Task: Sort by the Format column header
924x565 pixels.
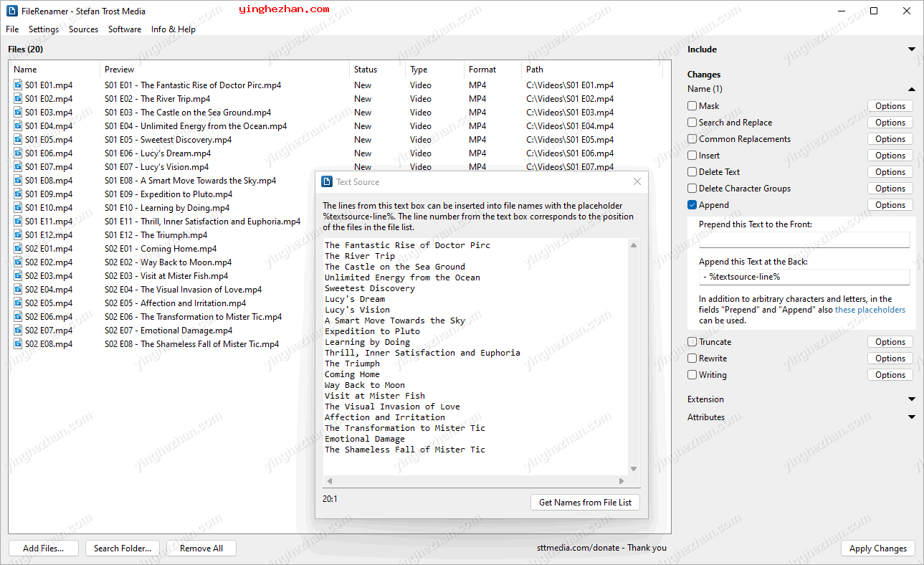Action: click(x=492, y=70)
